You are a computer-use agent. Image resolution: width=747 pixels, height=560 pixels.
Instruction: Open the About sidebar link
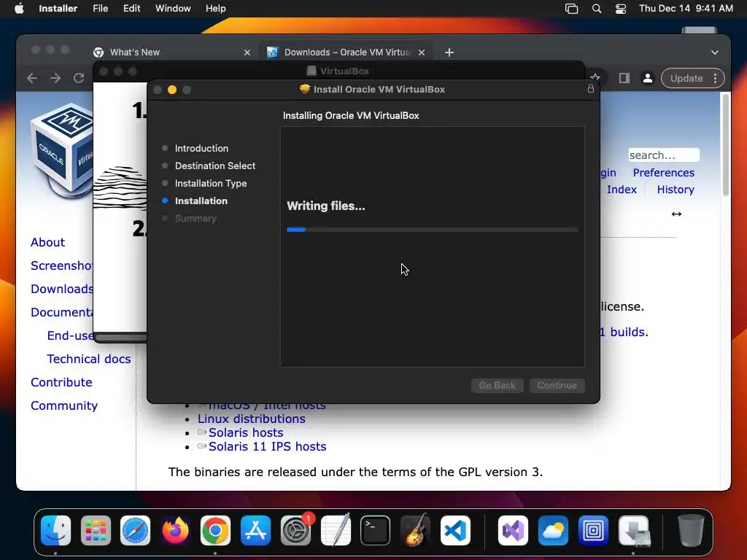tap(47, 242)
